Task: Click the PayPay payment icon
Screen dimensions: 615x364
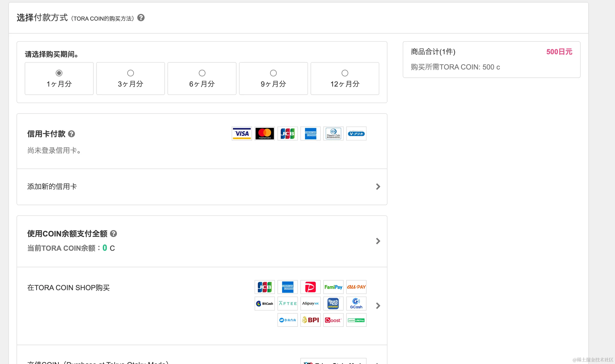Action: pyautogui.click(x=310, y=287)
